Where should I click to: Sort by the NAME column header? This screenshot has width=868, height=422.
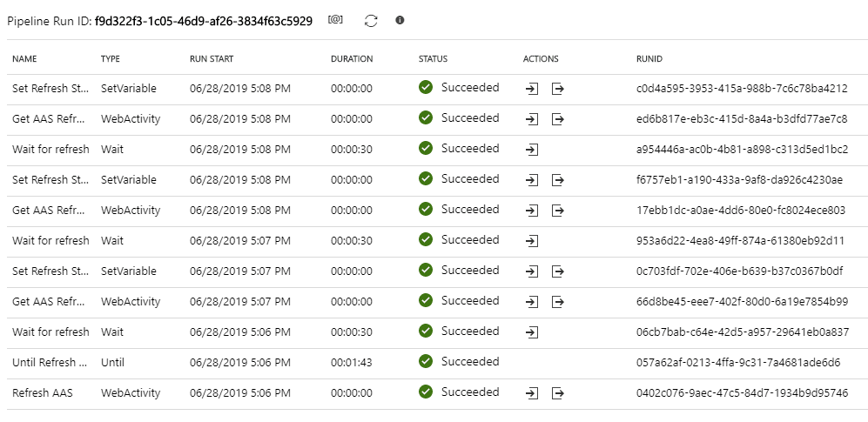(24, 59)
